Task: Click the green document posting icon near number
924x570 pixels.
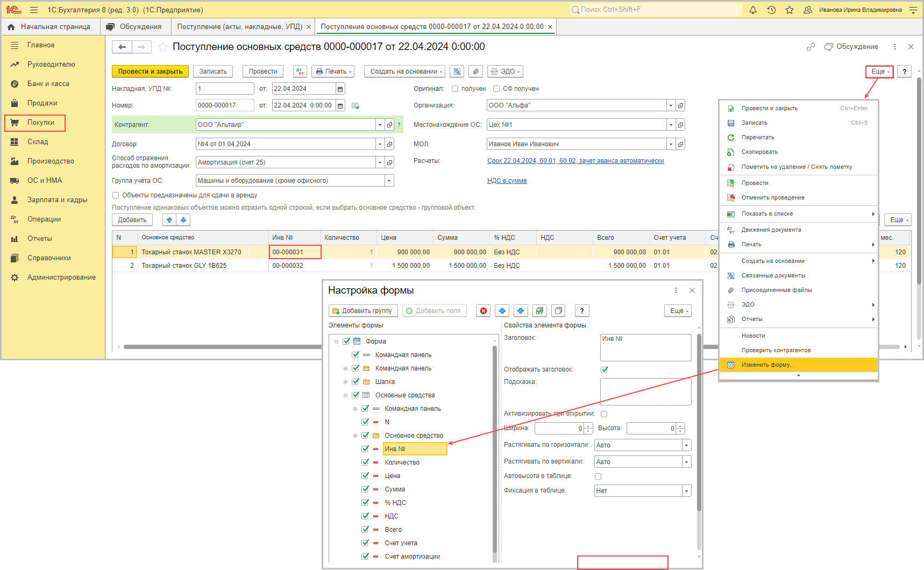Action: pos(356,106)
